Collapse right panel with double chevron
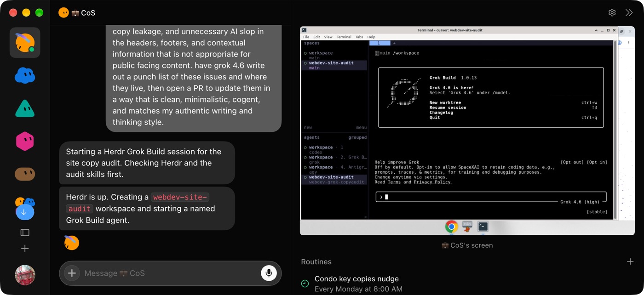 click(x=629, y=13)
